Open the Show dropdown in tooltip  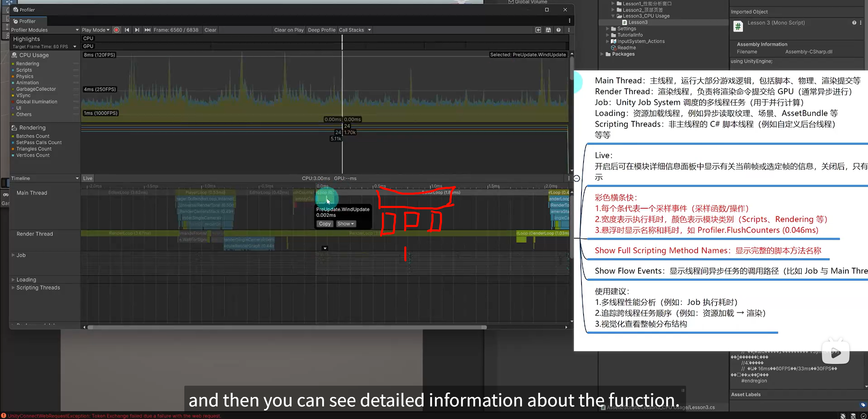346,224
